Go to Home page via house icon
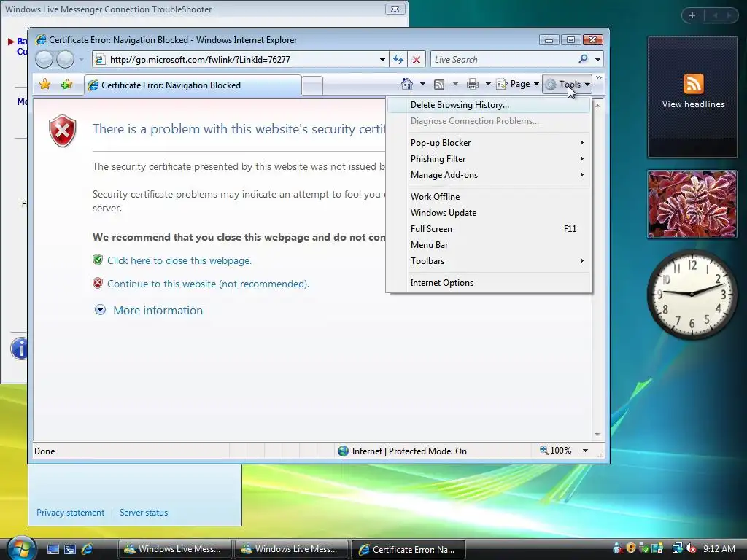747x560 pixels. point(407,85)
